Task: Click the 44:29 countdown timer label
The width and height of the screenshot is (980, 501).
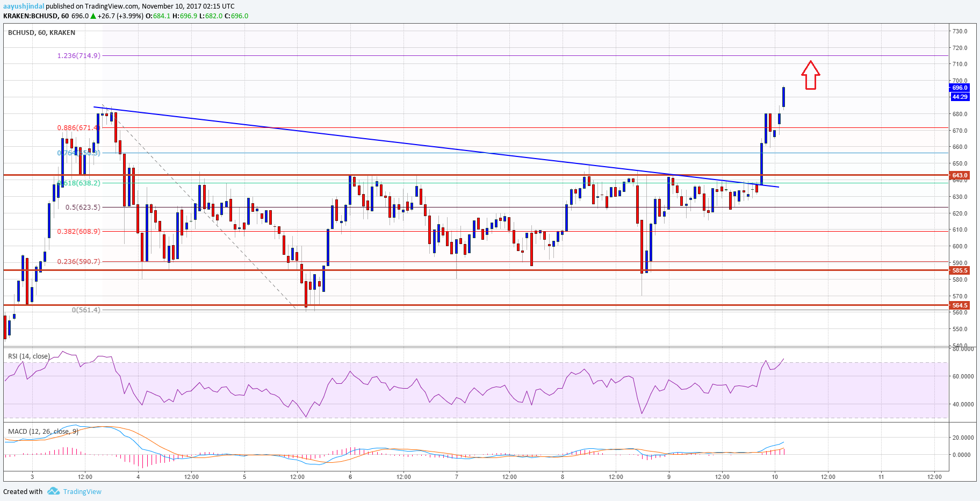Action: pos(959,97)
